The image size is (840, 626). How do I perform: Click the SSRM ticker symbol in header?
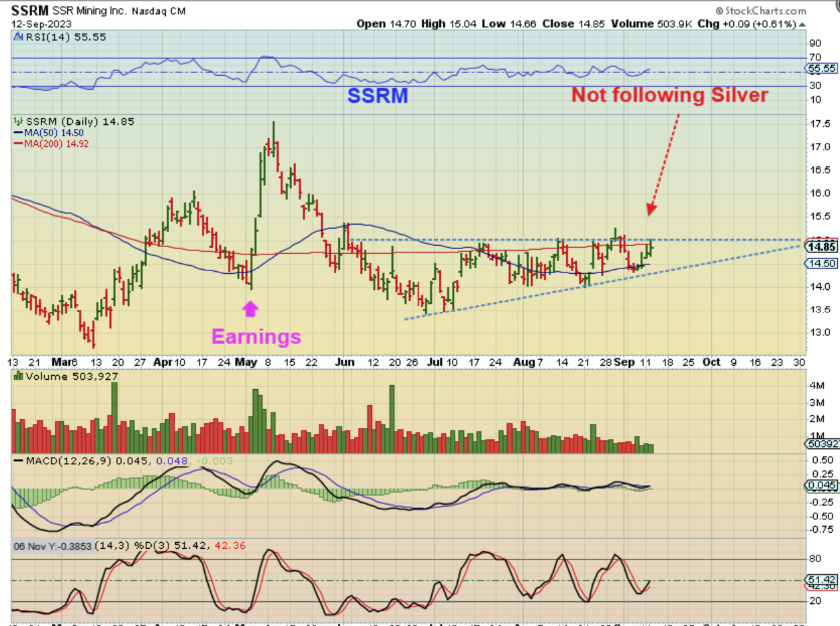point(29,10)
